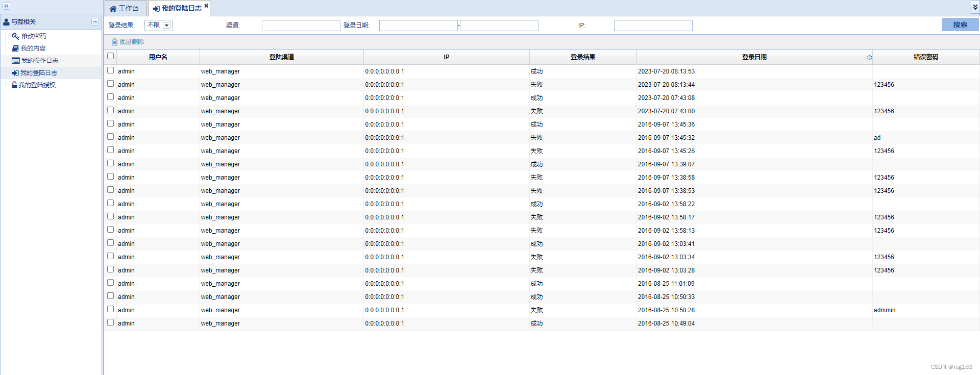Check the row dated 2023-07-20 07:43:00
Image resolution: width=980 pixels, height=375 pixels.
click(x=110, y=110)
